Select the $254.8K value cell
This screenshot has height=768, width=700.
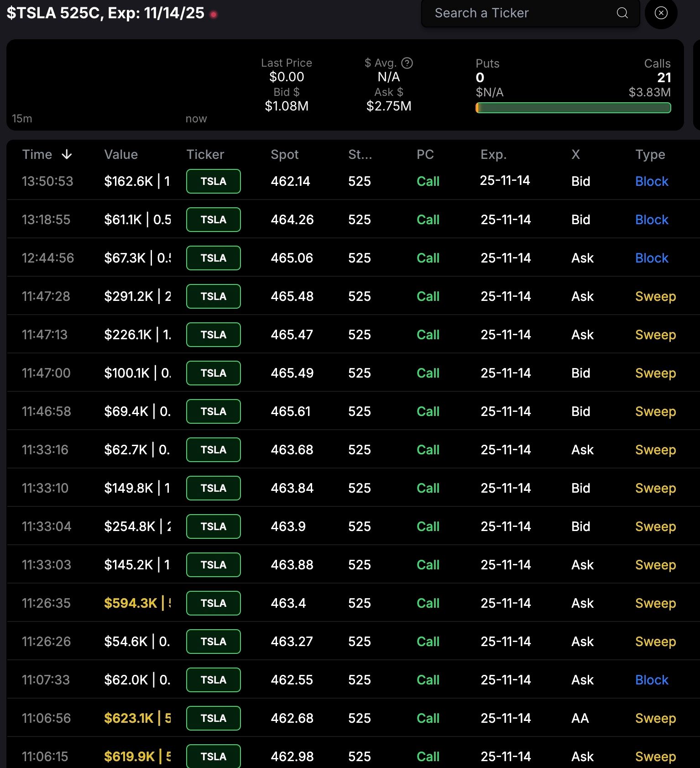(x=137, y=526)
